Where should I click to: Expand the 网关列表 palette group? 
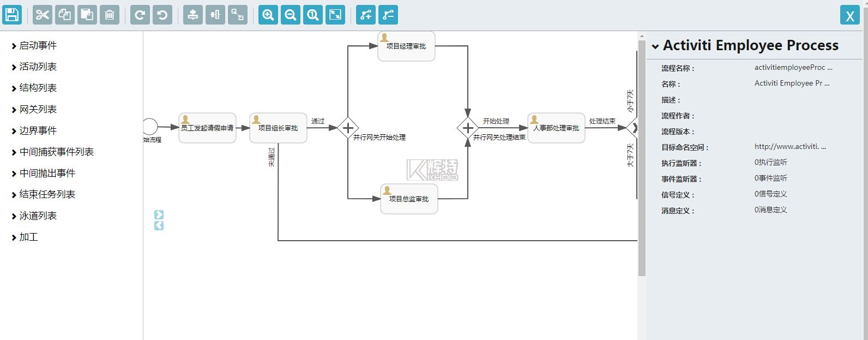click(34, 110)
